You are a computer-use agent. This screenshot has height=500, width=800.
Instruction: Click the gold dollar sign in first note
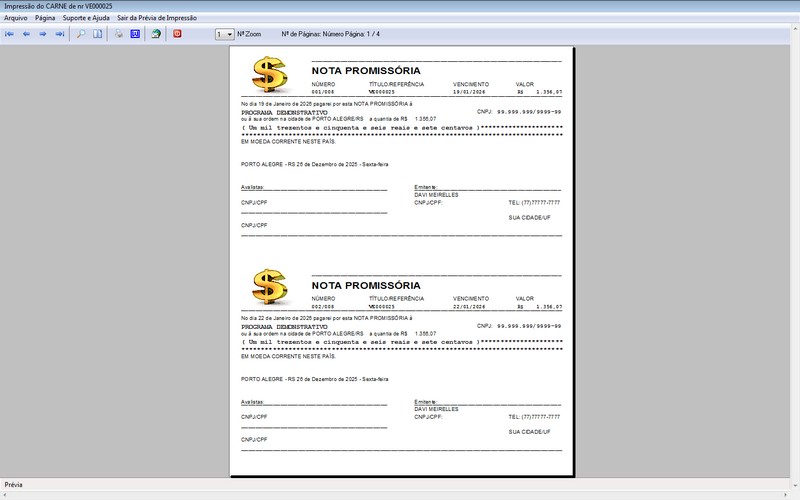point(269,74)
